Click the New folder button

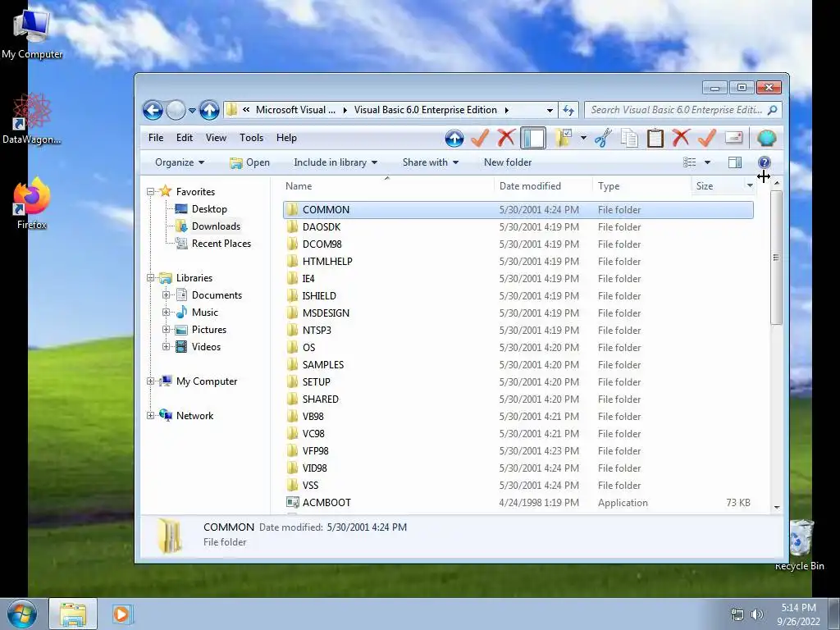click(508, 162)
